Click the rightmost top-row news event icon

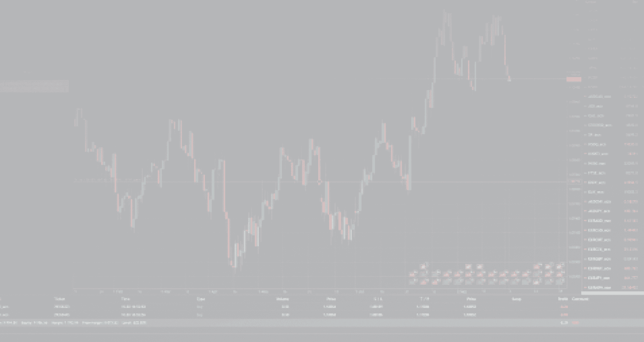(x=559, y=267)
